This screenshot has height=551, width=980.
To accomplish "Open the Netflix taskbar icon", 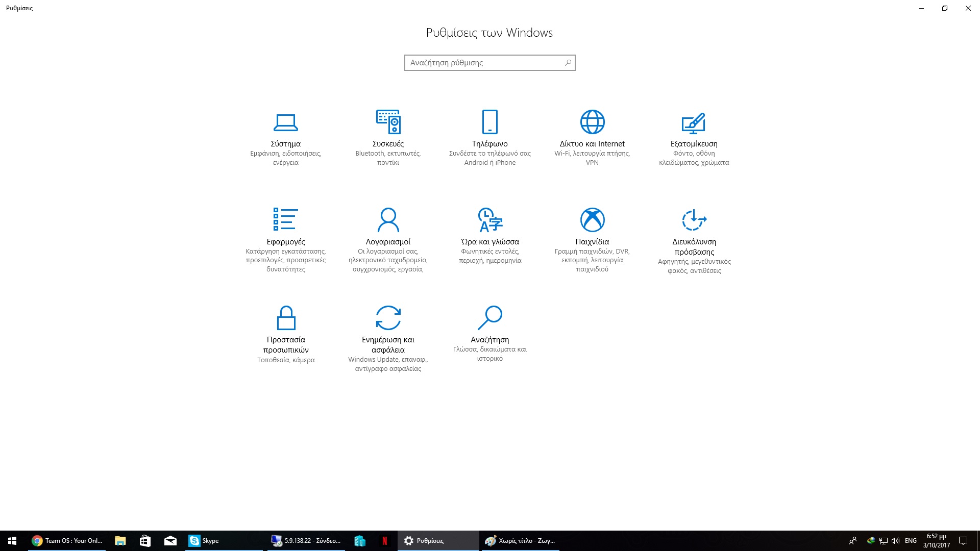I will [x=385, y=541].
